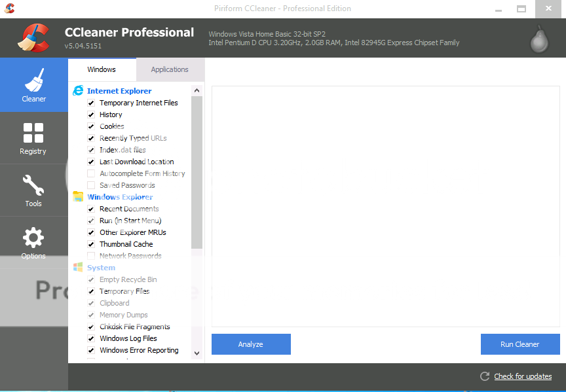566x392 pixels.
Task: Enable the Saved Passwords checkbox
Action: tap(91, 185)
